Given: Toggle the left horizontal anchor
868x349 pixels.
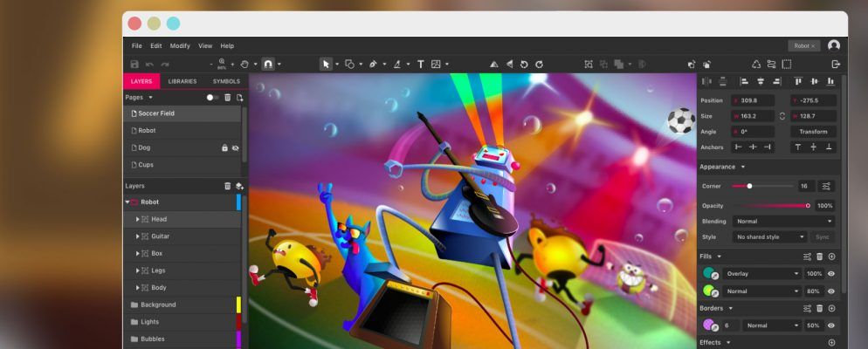Looking at the screenshot, I should click(x=738, y=147).
